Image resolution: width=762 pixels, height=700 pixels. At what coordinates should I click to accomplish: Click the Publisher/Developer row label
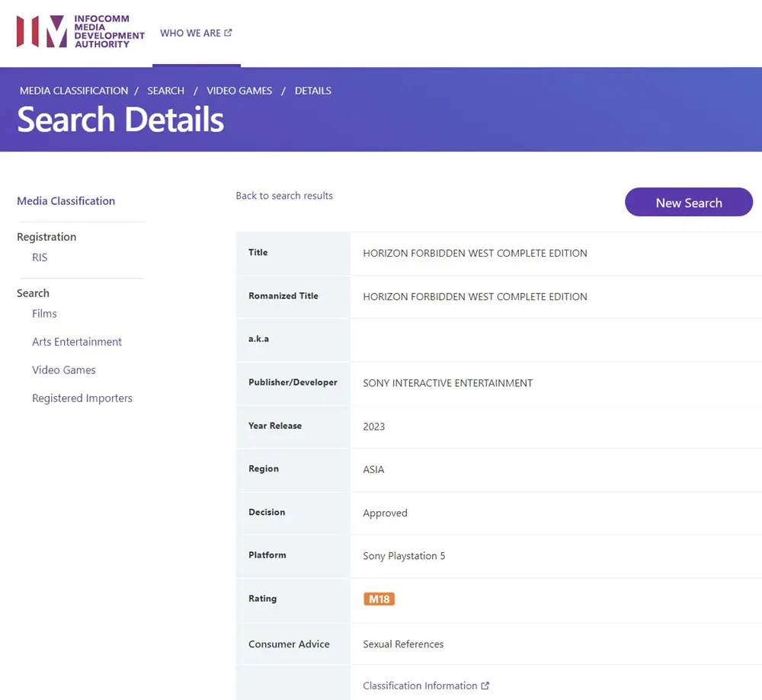[x=293, y=382]
